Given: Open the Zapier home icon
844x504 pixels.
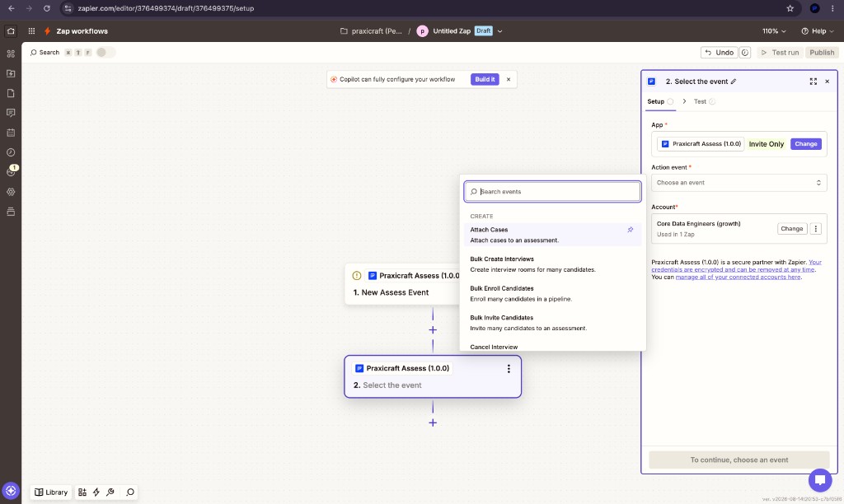Looking at the screenshot, I should (x=11, y=31).
